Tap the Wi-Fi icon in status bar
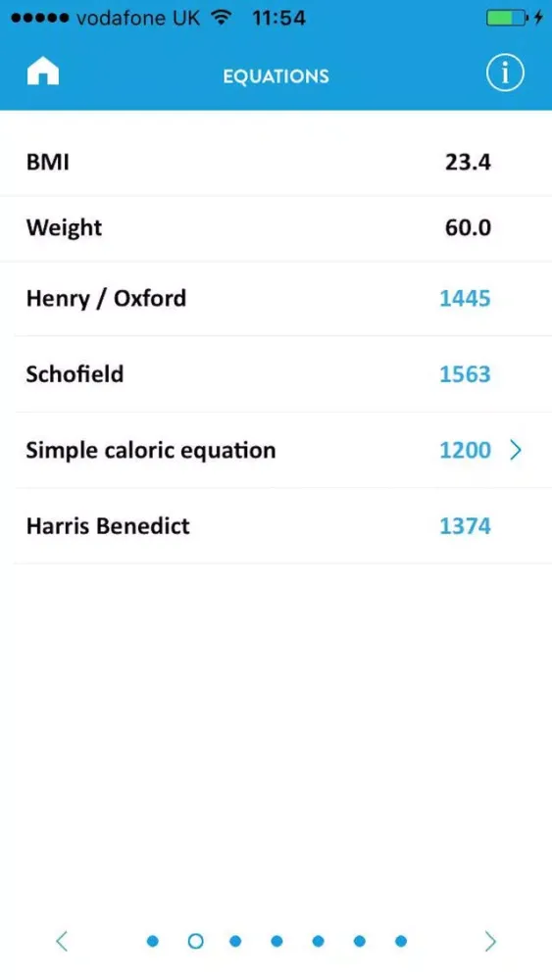552x980 pixels. click(222, 18)
